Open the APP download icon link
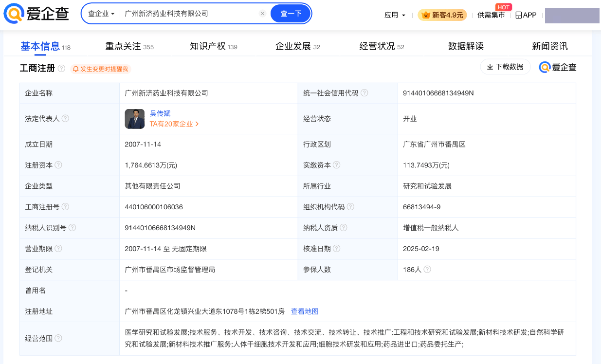 526,15
